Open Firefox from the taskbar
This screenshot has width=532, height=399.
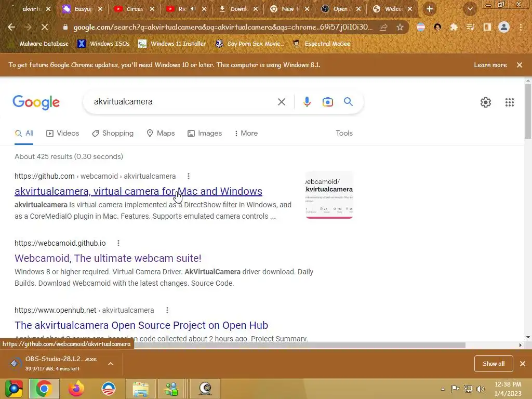(x=76, y=389)
